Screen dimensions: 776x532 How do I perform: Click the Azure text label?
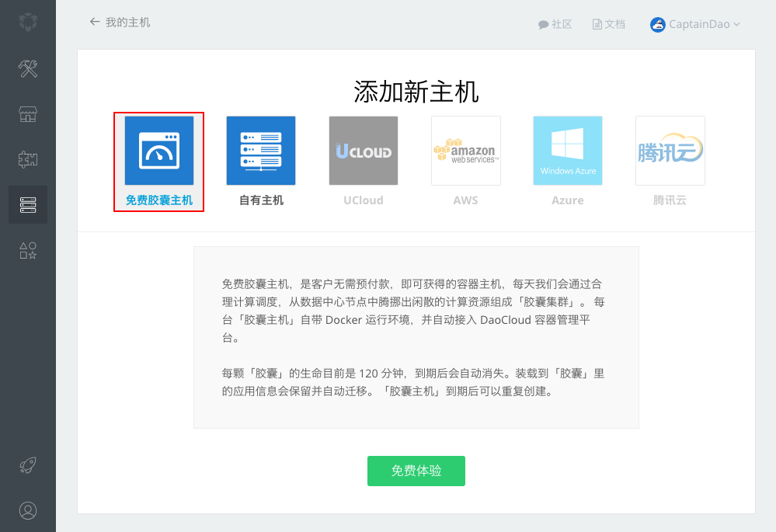[x=568, y=200]
